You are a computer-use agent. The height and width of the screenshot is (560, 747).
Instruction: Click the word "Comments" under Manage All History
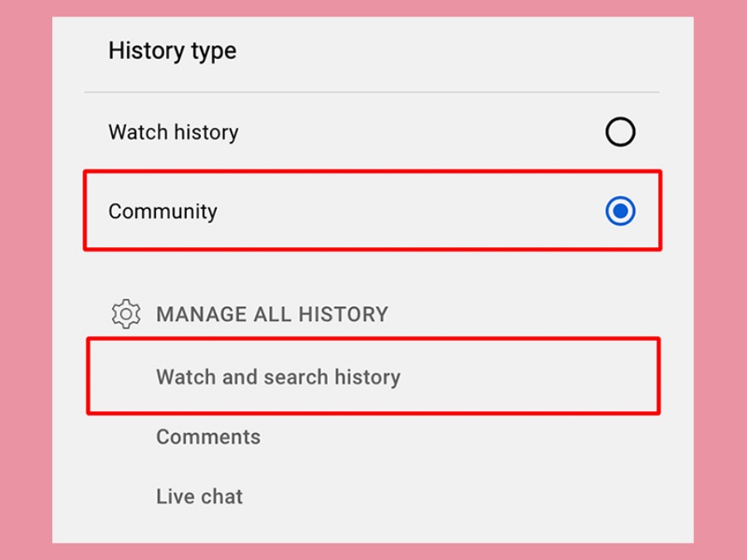tap(208, 437)
